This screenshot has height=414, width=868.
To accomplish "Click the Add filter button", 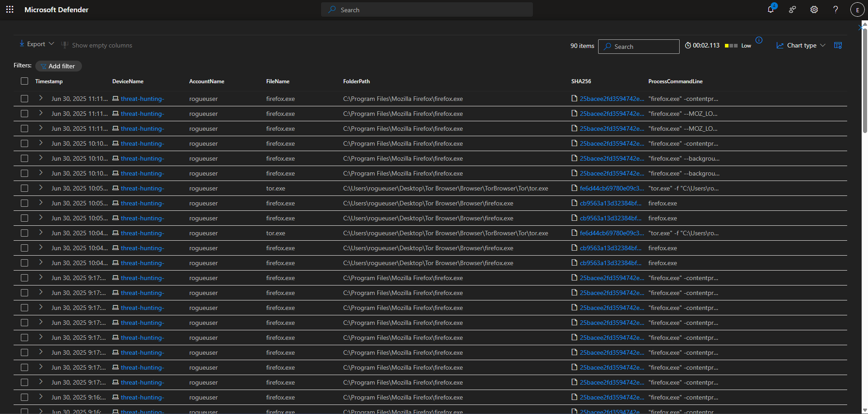I will click(58, 66).
